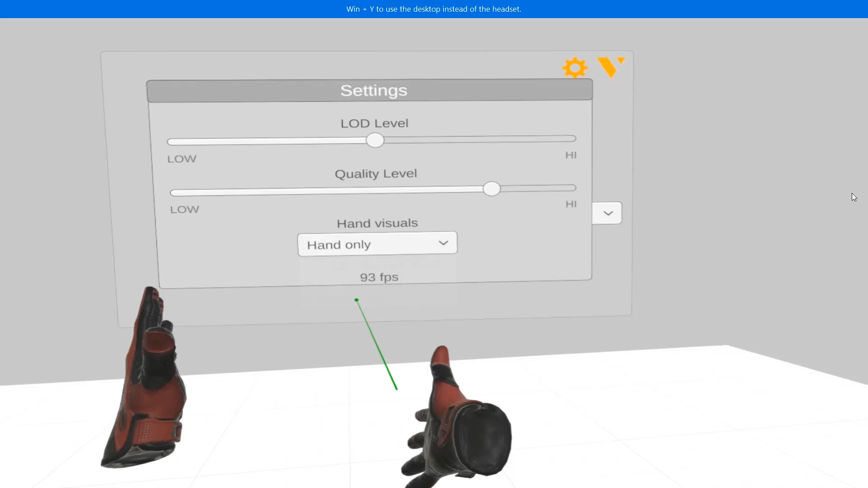Set Quality Level slider near HI end
The width and height of the screenshot is (868, 488).
(x=566, y=188)
